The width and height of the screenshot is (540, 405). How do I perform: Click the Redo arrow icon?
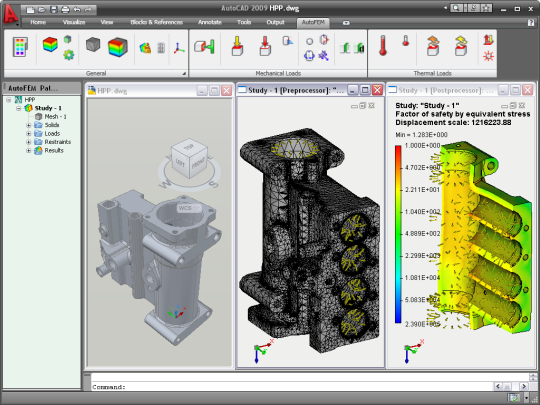tap(88, 10)
